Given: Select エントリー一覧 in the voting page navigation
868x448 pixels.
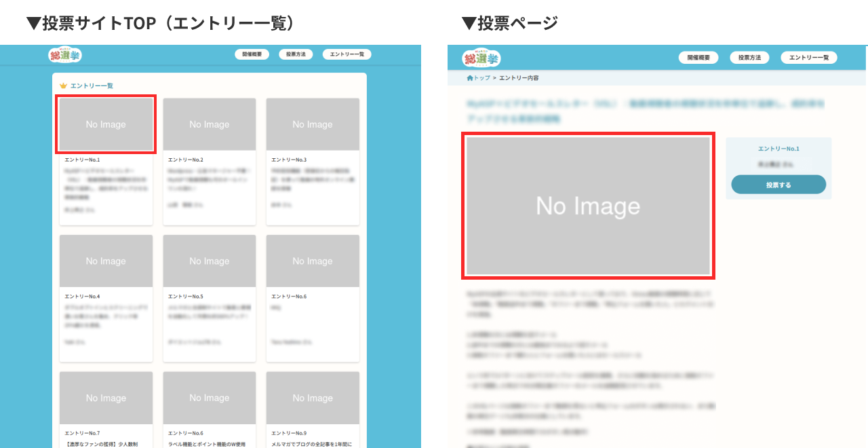Looking at the screenshot, I should pos(809,57).
